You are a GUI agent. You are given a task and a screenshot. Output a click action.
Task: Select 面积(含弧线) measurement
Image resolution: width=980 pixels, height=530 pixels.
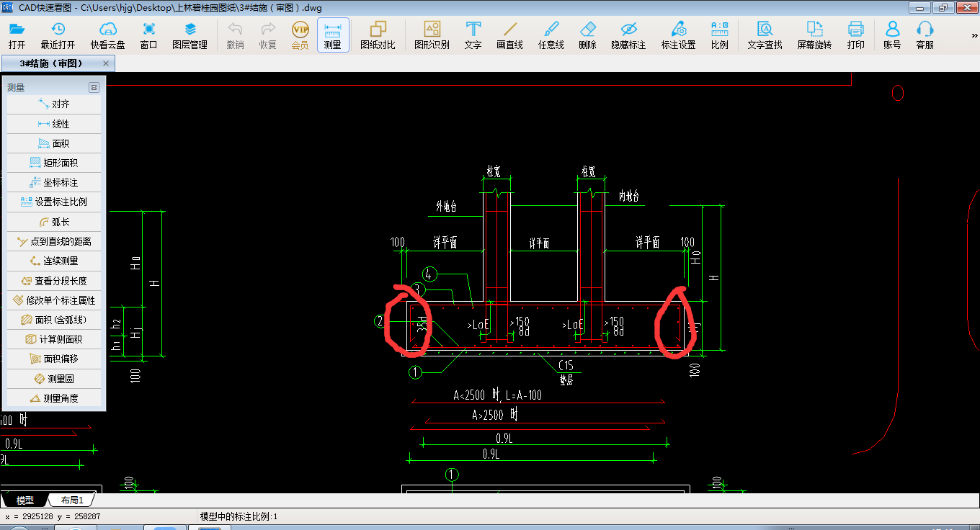pos(54,320)
